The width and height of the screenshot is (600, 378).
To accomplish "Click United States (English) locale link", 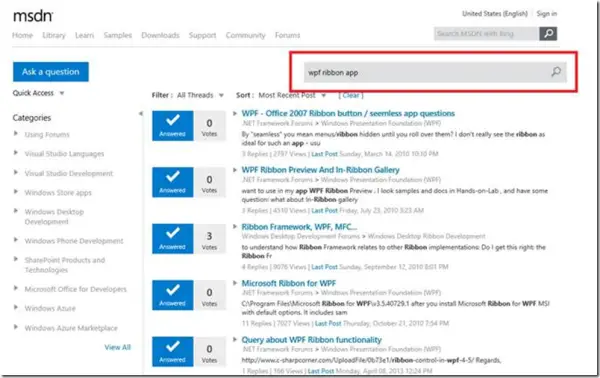I will tap(495, 14).
